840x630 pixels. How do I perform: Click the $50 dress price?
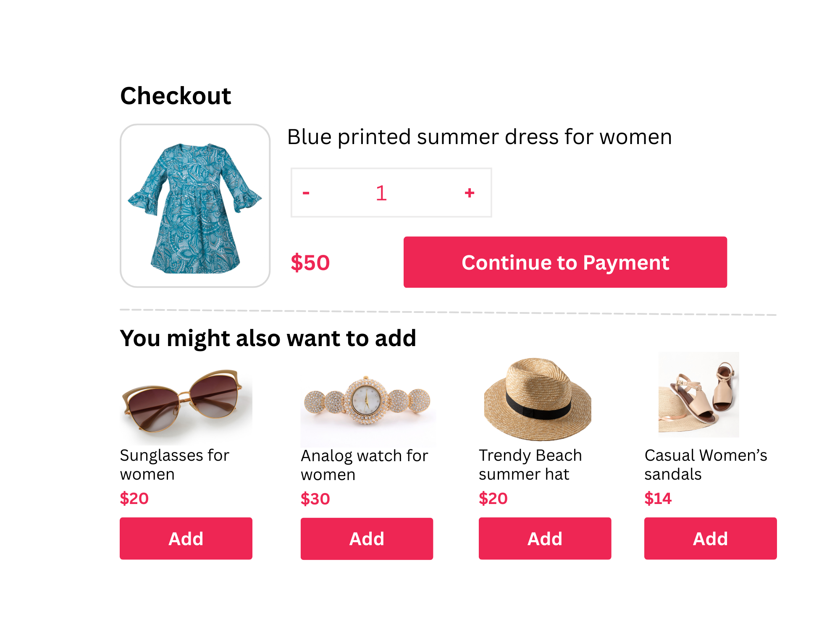coord(310,263)
